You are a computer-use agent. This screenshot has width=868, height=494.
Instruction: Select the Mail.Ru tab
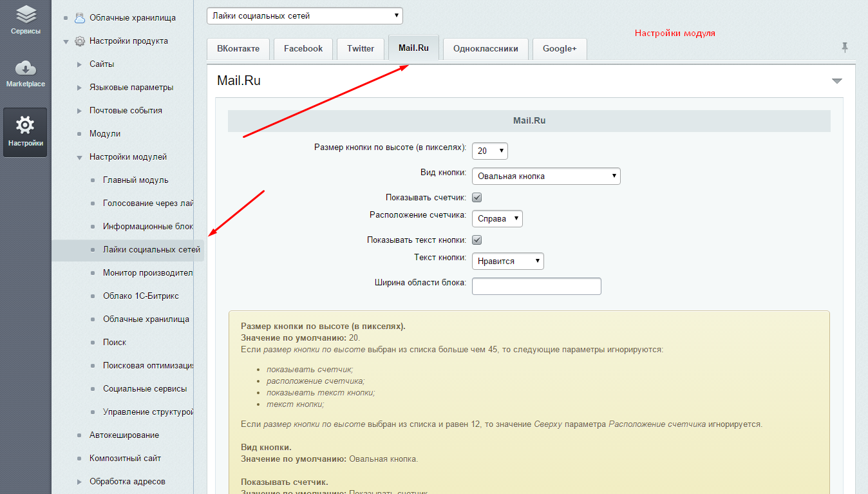click(x=413, y=48)
